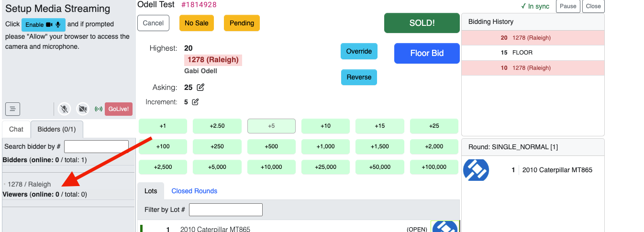Choose the +500 increment button
This screenshot has width=644, height=232.
[271, 146]
